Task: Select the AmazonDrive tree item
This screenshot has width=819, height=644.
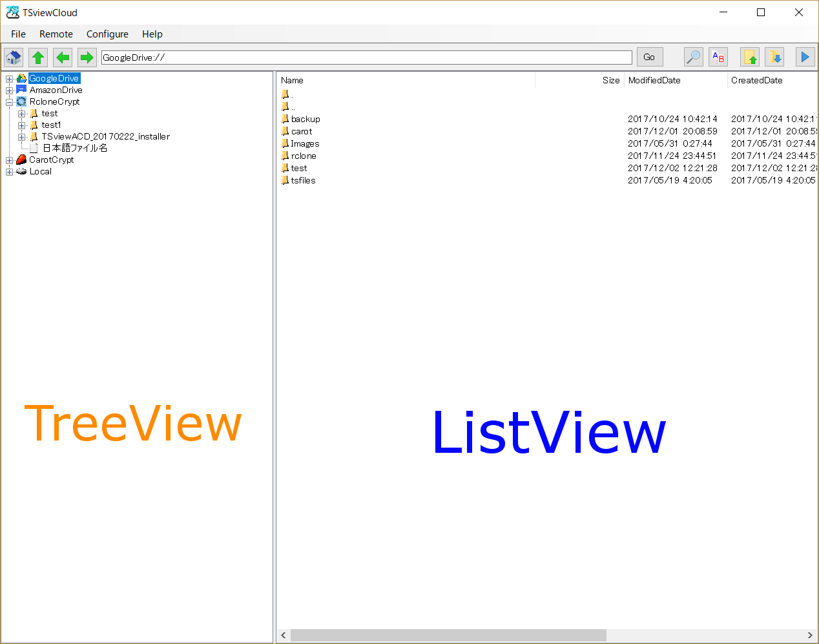Action: click(56, 90)
